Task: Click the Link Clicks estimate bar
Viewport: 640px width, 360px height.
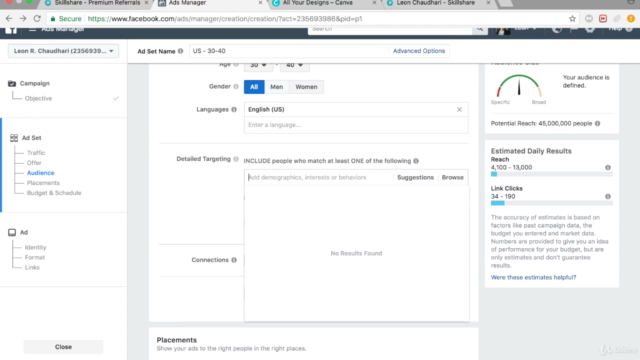Action: [551, 203]
